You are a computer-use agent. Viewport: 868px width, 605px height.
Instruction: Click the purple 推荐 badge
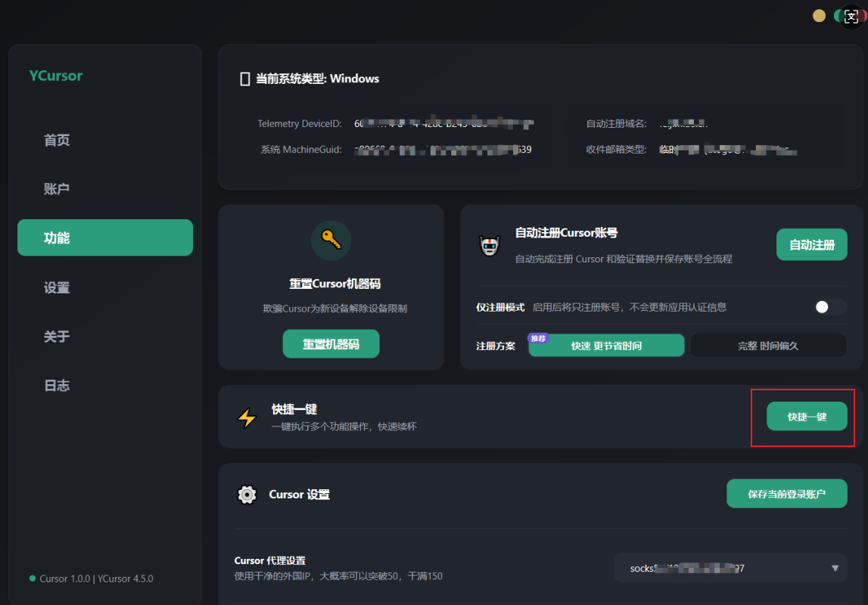538,339
